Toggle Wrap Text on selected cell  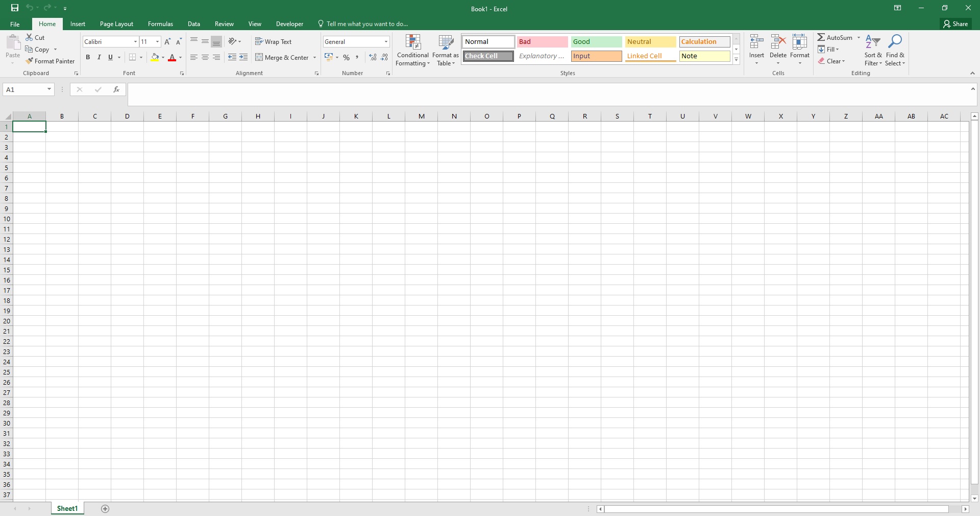274,42
